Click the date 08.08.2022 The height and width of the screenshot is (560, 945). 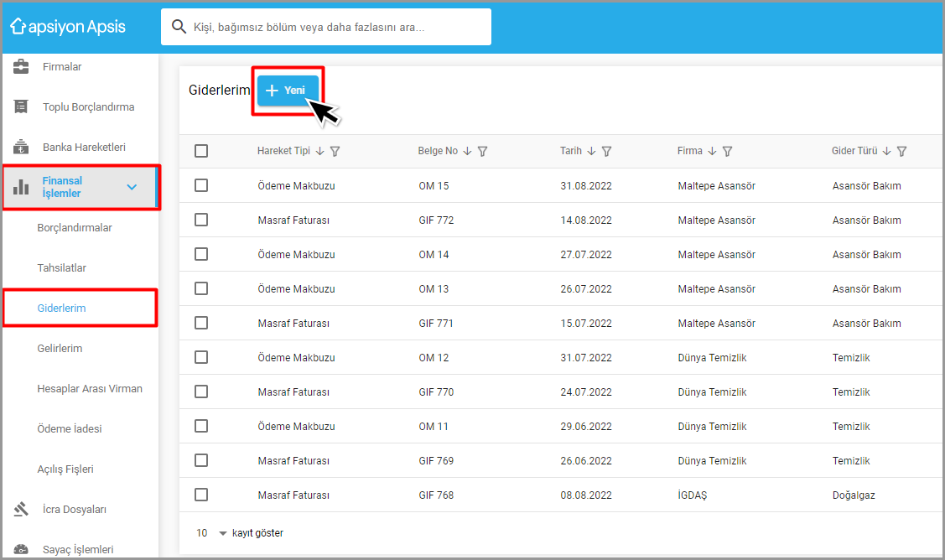coord(586,495)
